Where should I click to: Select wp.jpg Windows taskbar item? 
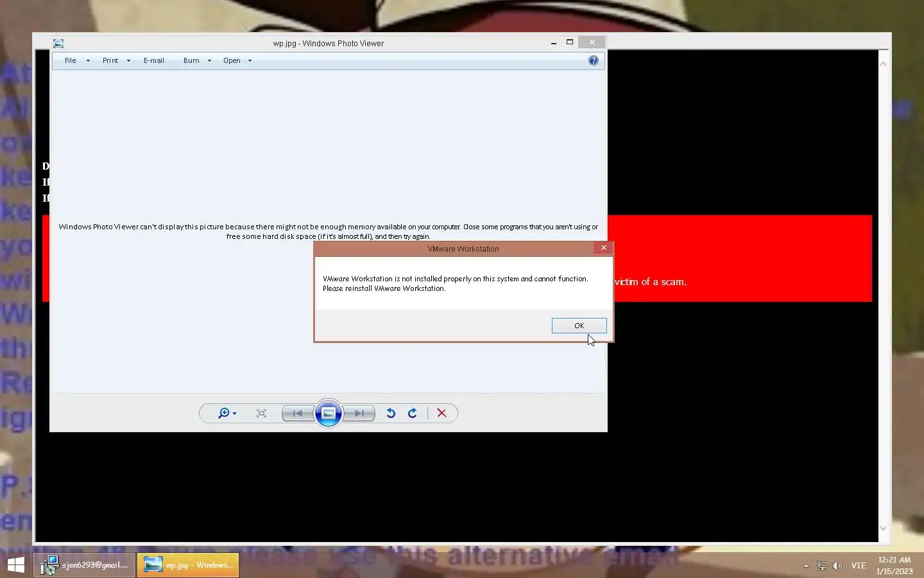tap(188, 565)
